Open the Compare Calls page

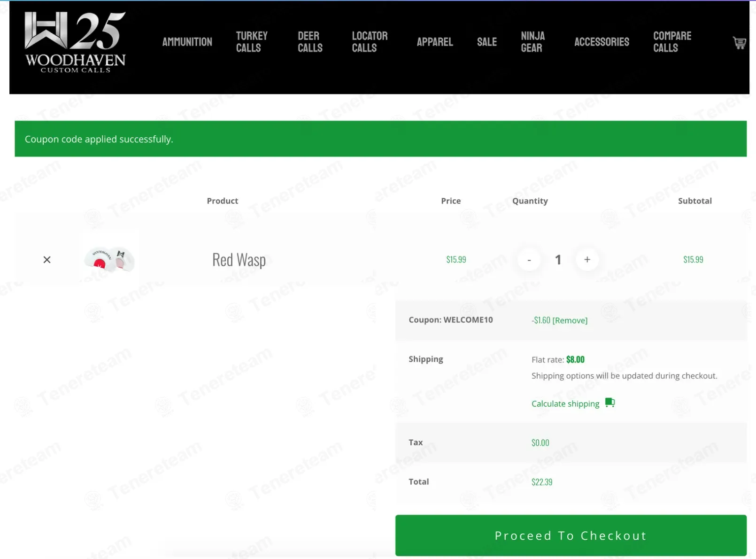coord(672,42)
